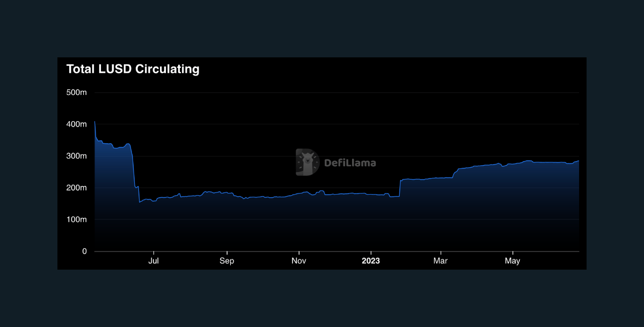Viewport: 644px width, 327px height.
Task: Select the Total LUSD Circulating chart title
Action: pyautogui.click(x=133, y=69)
